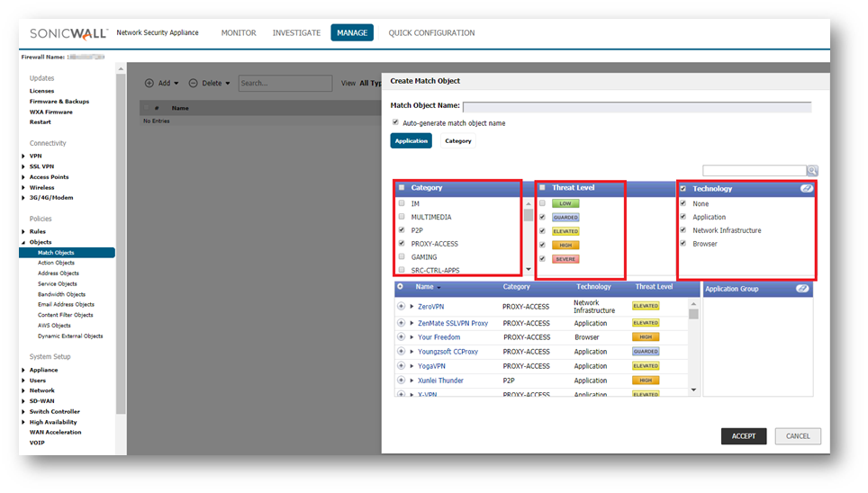The image size is (868, 493).
Task: Switch to the Category tab
Action: [x=457, y=141]
